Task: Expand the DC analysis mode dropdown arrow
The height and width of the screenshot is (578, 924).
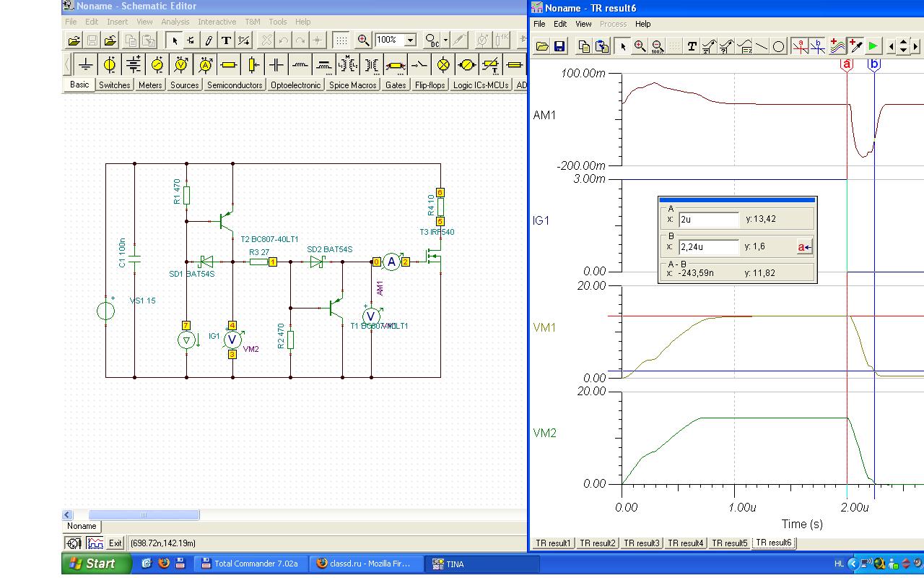Action: pyautogui.click(x=446, y=40)
